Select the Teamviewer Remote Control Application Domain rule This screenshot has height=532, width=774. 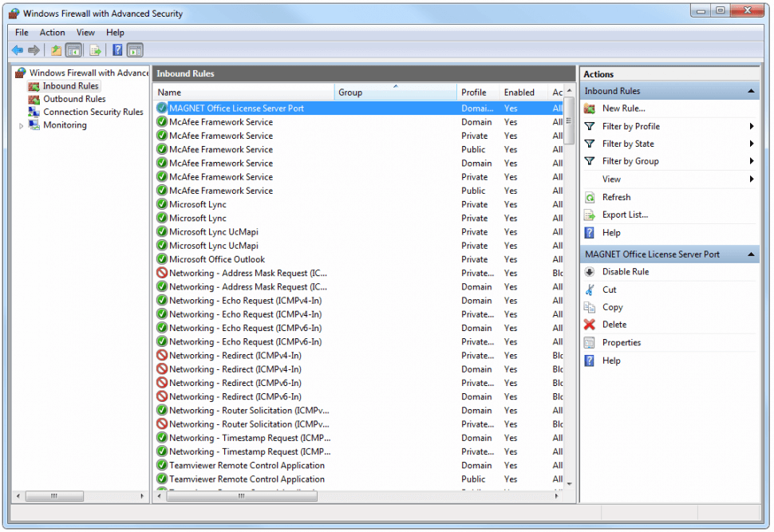tap(358, 465)
